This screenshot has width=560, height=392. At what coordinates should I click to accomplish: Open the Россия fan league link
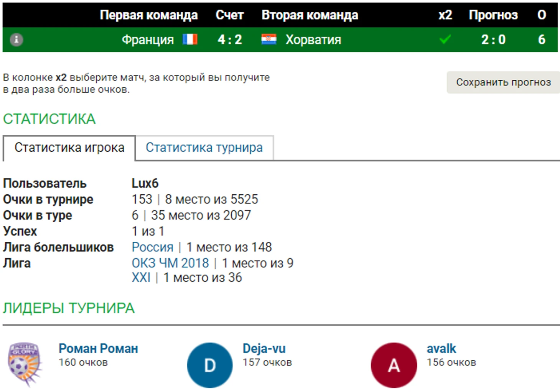pyautogui.click(x=152, y=247)
